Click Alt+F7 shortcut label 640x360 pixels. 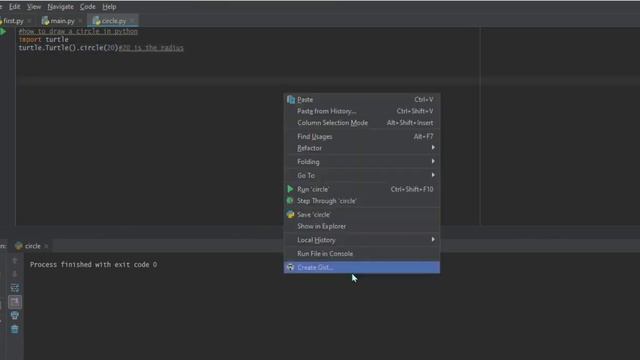[x=423, y=136]
